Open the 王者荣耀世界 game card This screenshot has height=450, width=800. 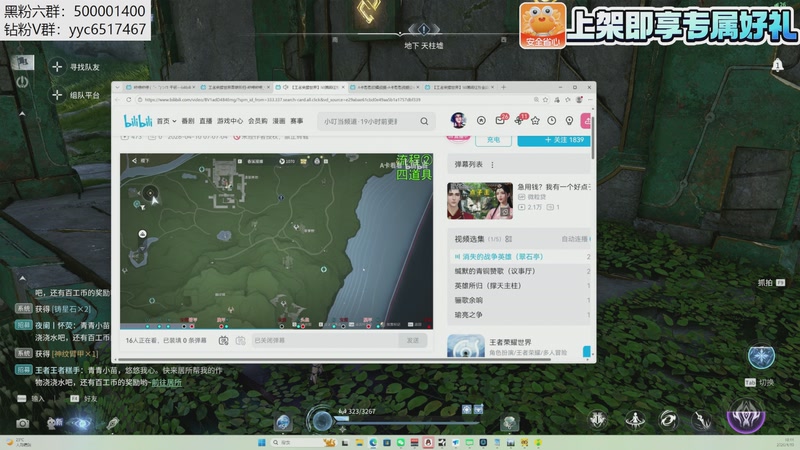pos(518,346)
